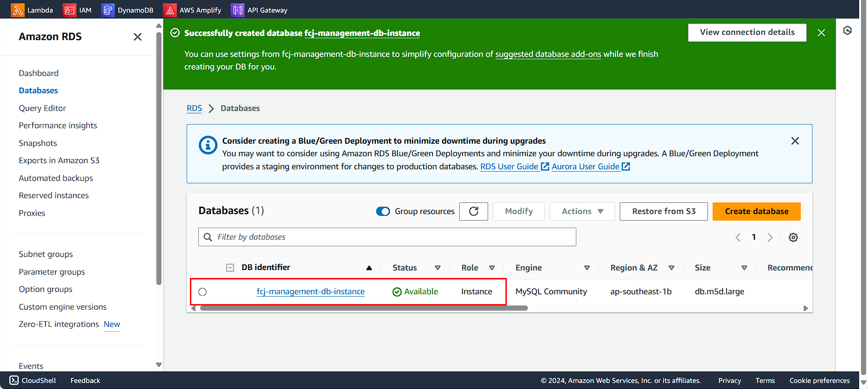This screenshot has width=868, height=389.
Task: Go to next page of databases
Action: 770,237
